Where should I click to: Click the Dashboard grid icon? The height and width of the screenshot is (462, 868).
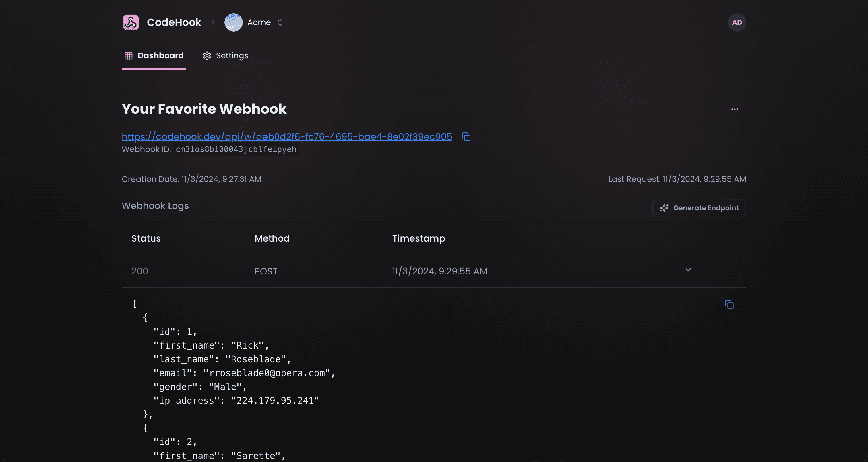coord(128,56)
